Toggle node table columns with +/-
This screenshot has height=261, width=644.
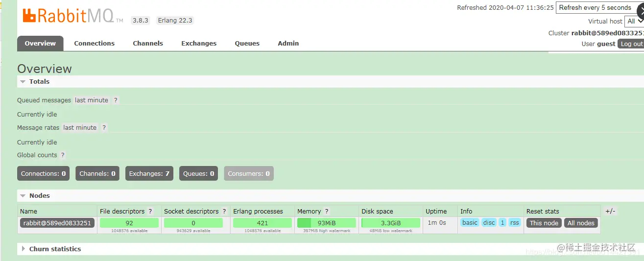click(x=610, y=211)
